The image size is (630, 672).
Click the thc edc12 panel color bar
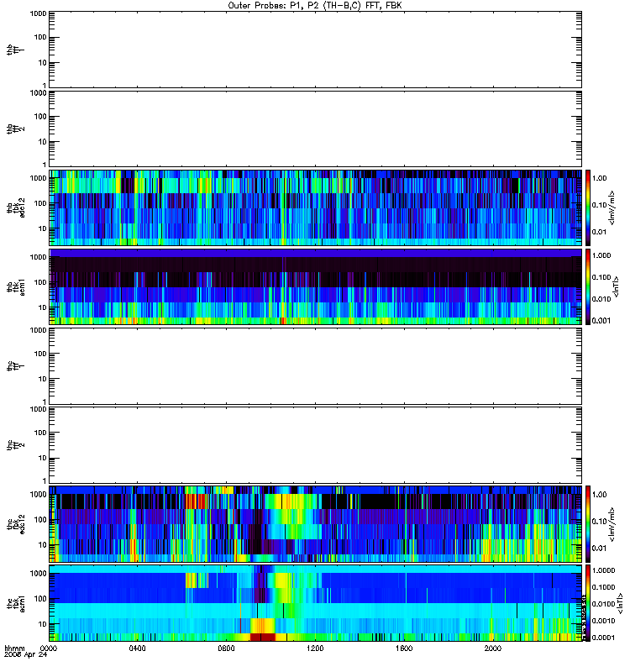click(x=588, y=524)
